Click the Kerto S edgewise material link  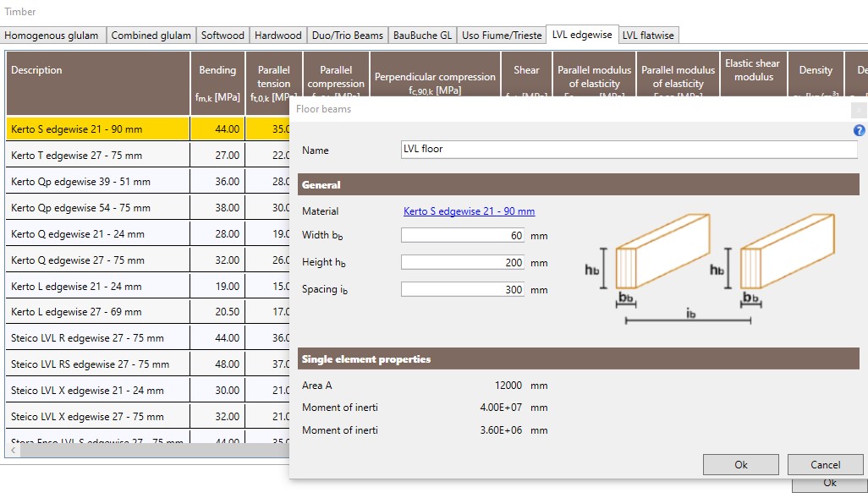(x=469, y=211)
